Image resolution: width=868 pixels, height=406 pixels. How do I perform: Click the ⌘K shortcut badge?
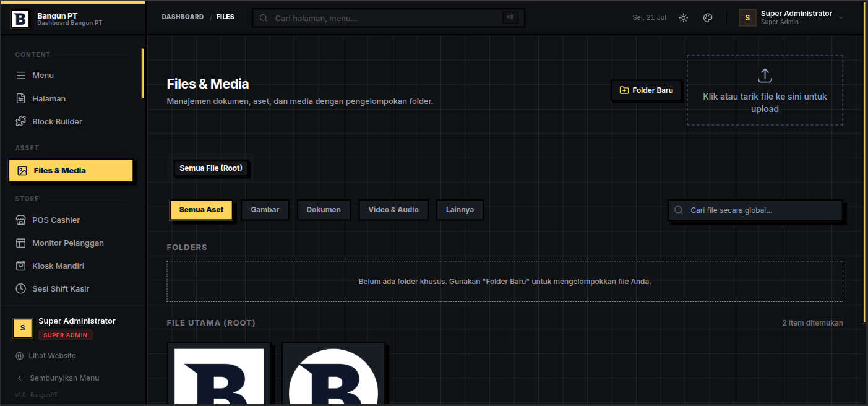tap(510, 17)
